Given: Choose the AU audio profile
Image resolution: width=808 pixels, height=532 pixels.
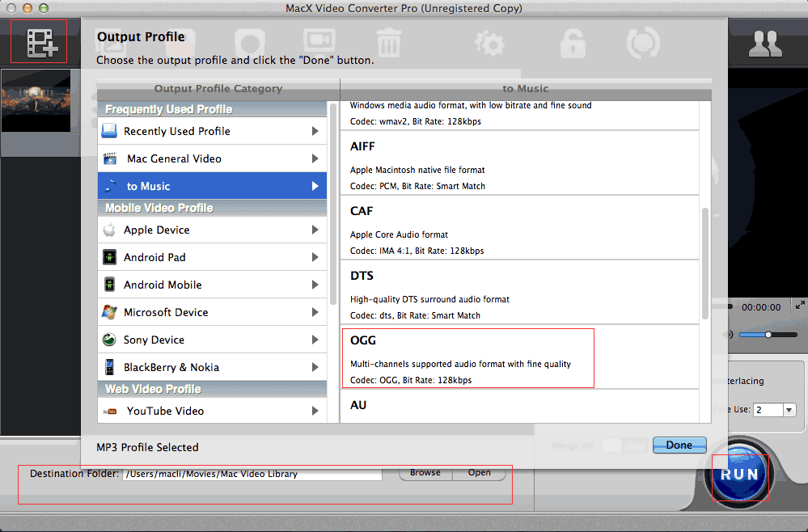Looking at the screenshot, I should [x=520, y=407].
